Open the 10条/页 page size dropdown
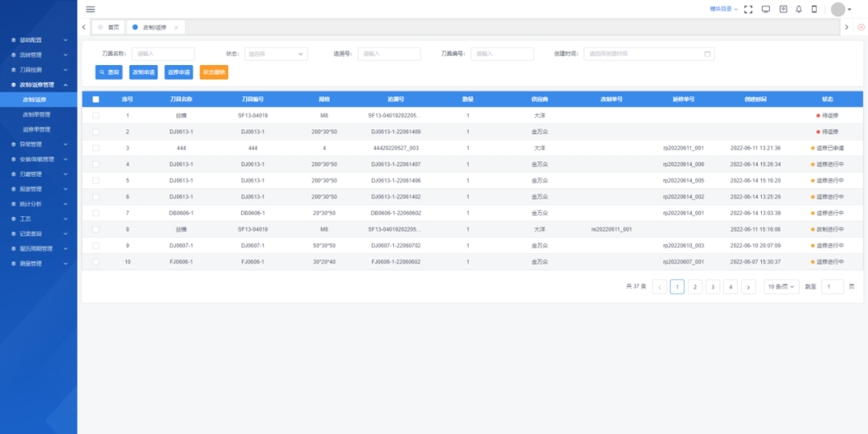 (781, 287)
